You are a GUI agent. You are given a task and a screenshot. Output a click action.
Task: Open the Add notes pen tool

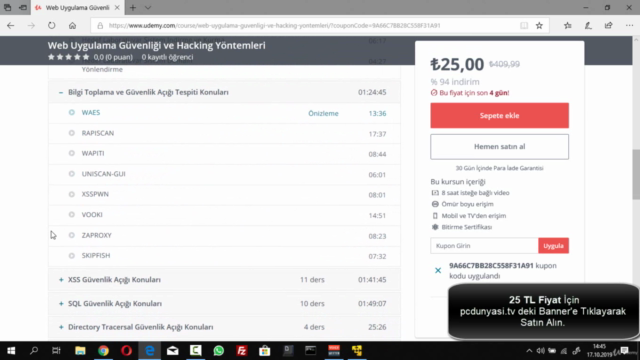(588, 25)
